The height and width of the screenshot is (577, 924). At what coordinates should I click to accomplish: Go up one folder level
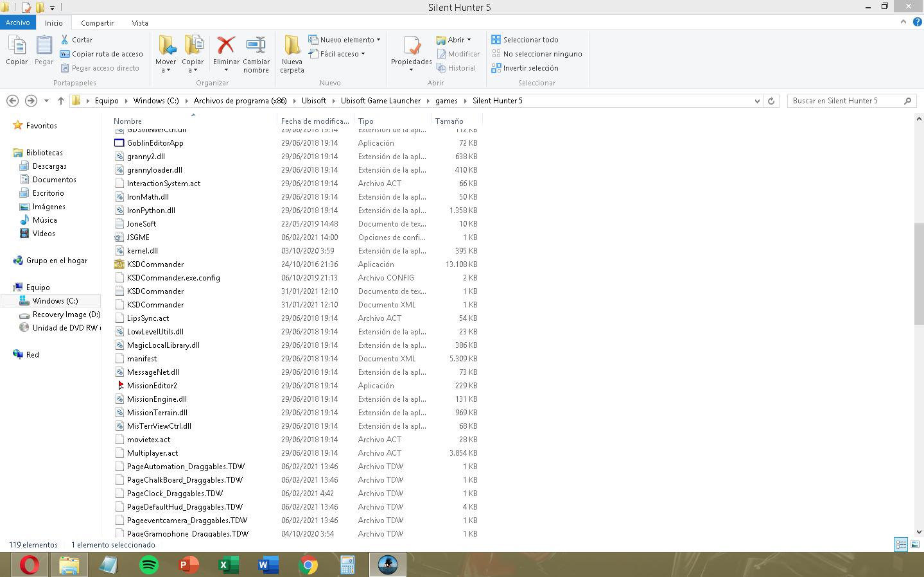[x=61, y=101]
